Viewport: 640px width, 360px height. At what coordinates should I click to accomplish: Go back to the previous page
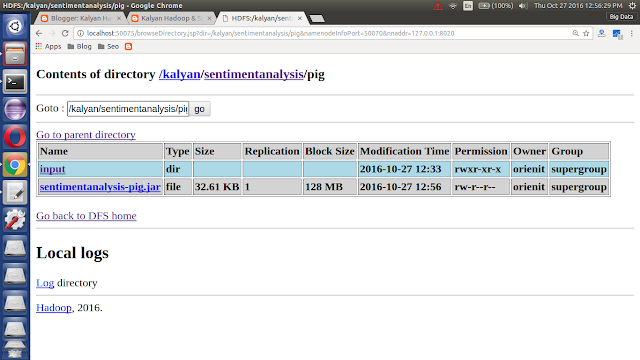[39, 33]
